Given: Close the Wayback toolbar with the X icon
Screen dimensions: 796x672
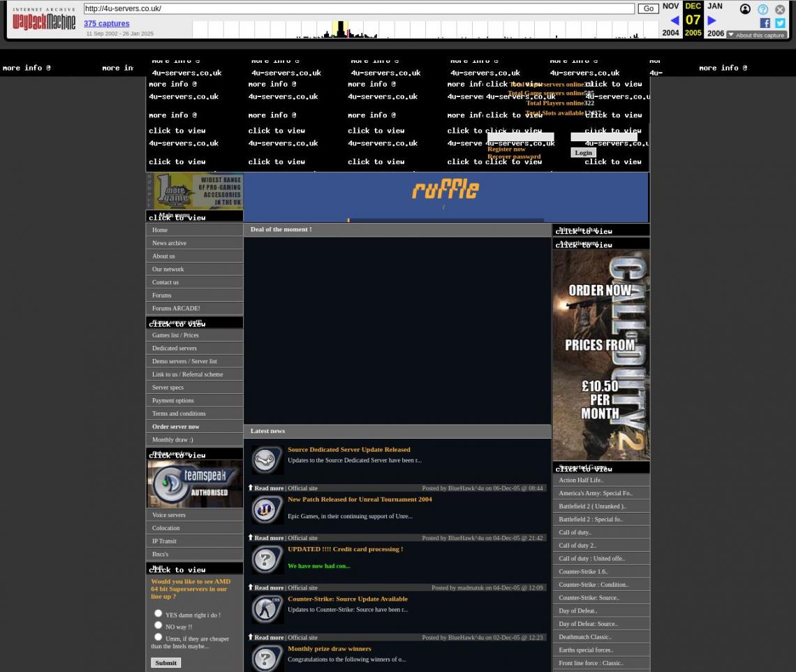Looking at the screenshot, I should coord(780,9).
